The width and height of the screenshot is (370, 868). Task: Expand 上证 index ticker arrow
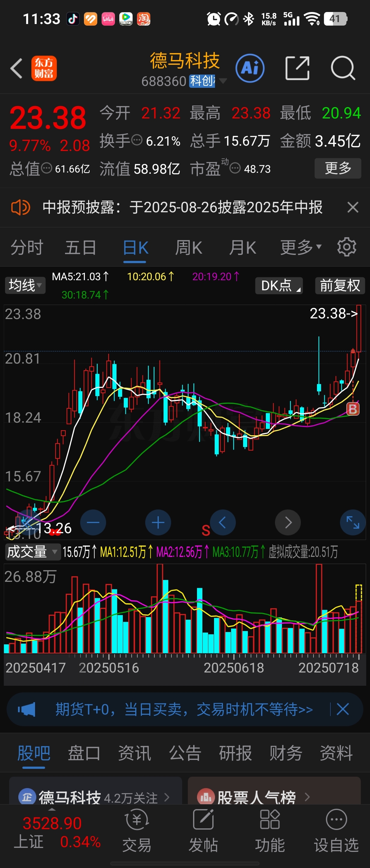(51, 809)
